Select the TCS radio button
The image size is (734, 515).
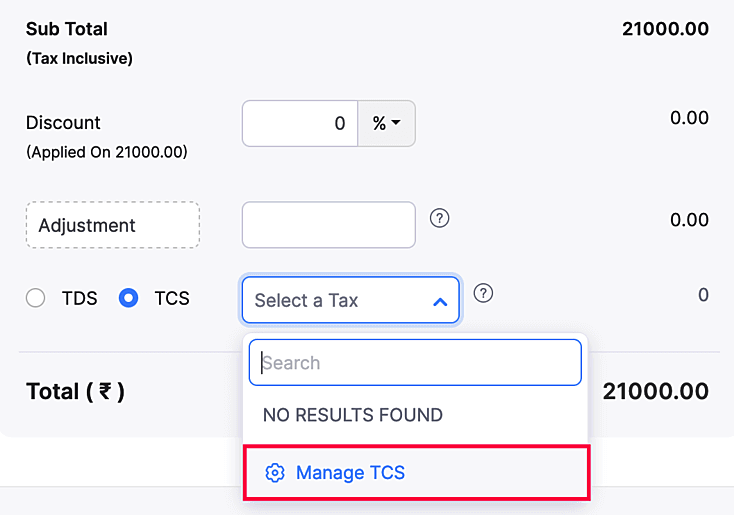pos(128,298)
